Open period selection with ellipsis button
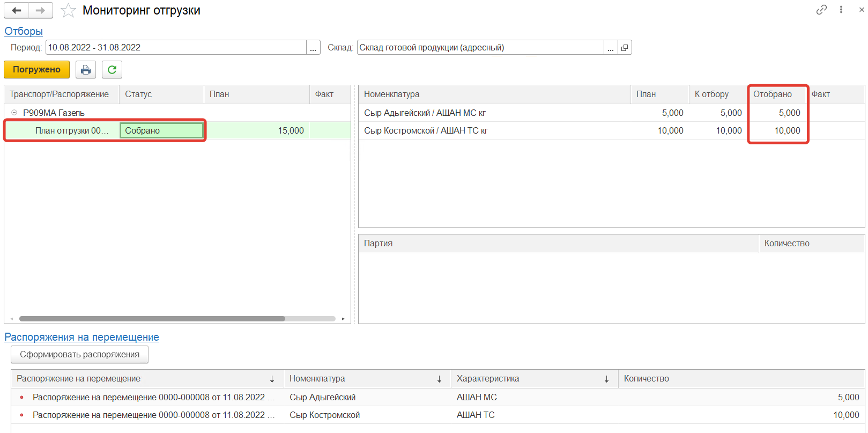Viewport: 868px width, 433px height. tap(313, 48)
